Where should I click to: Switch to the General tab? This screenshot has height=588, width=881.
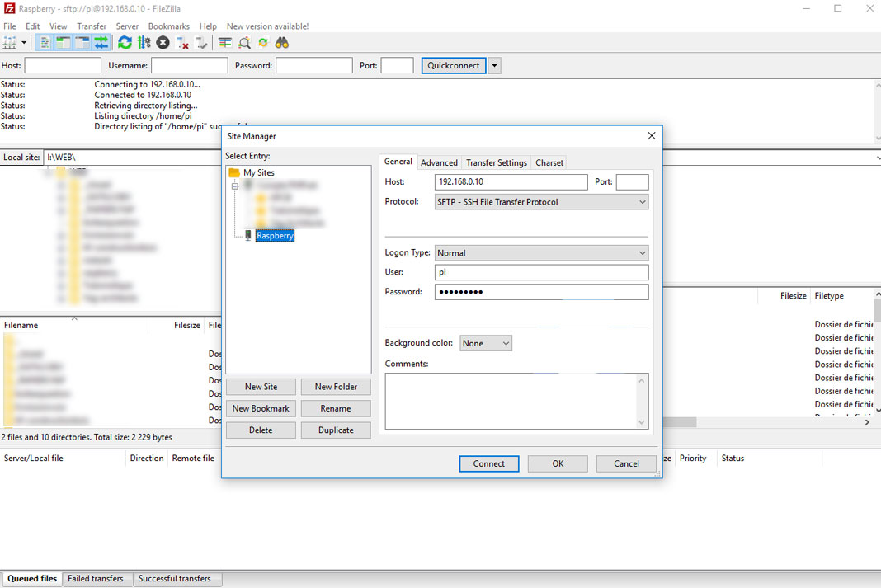click(398, 162)
